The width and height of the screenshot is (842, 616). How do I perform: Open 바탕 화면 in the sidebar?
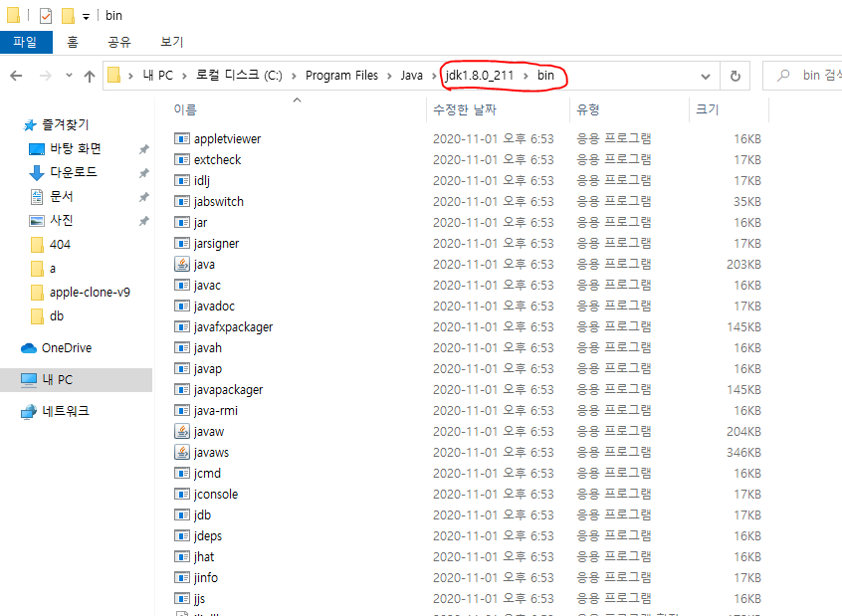click(76, 148)
